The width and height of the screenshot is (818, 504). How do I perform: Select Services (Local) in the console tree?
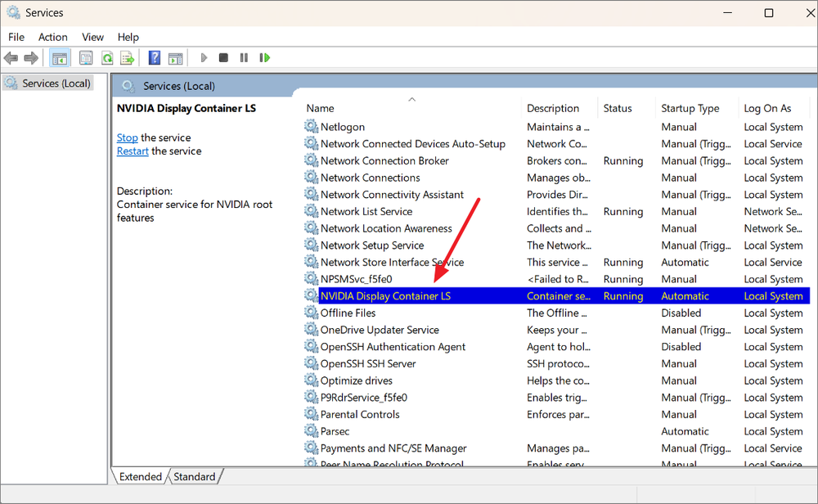(x=56, y=83)
